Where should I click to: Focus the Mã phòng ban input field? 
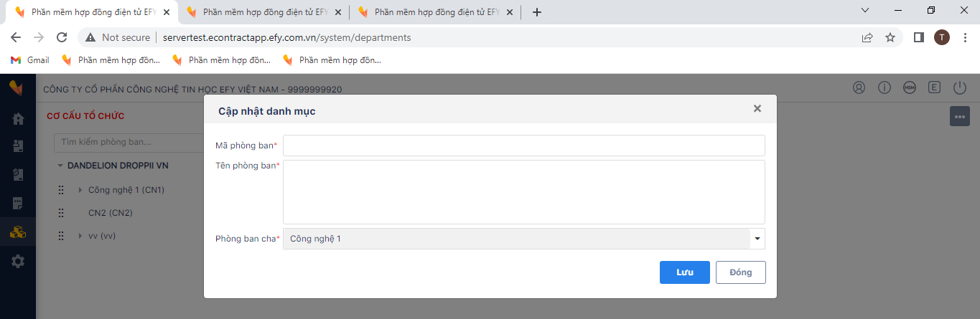pyautogui.click(x=524, y=146)
